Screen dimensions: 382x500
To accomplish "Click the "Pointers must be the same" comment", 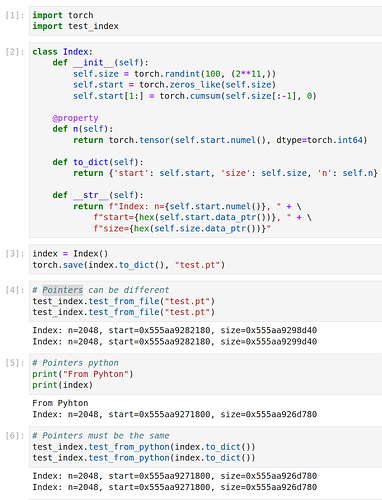I will pyautogui.click(x=101, y=436).
